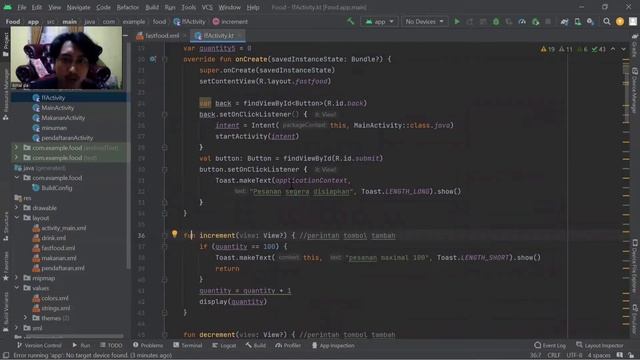The image size is (640, 360).
Task: Toggle the Build Variants side panel
Action: pos(5,313)
